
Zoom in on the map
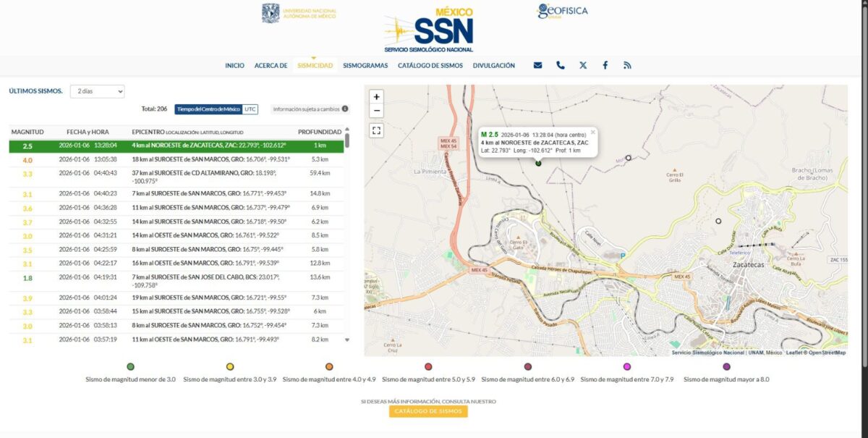[376, 97]
